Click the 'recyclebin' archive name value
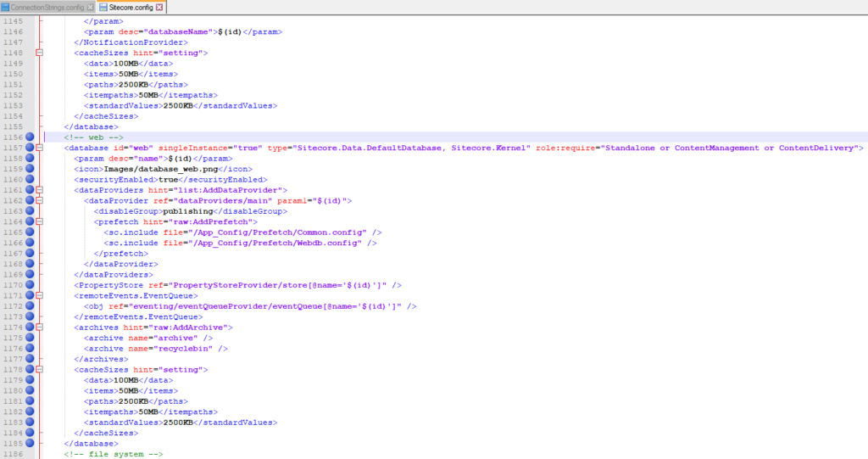The image size is (868, 459). 183,348
